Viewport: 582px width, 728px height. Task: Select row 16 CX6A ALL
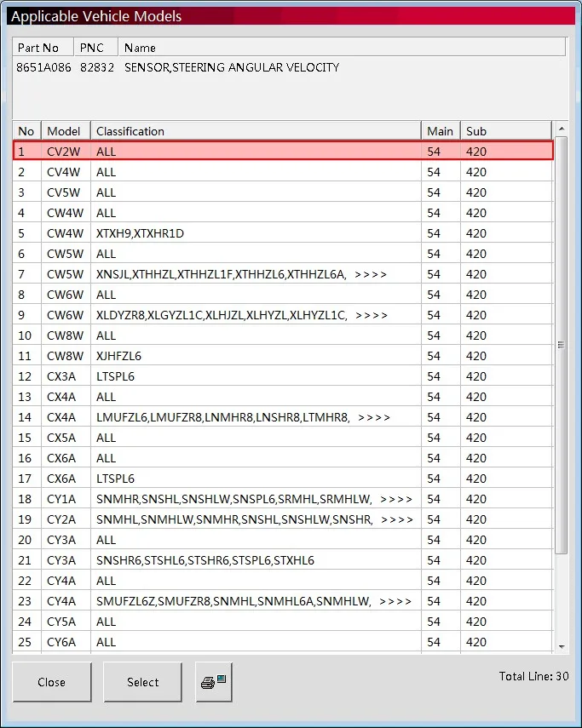pos(283,458)
